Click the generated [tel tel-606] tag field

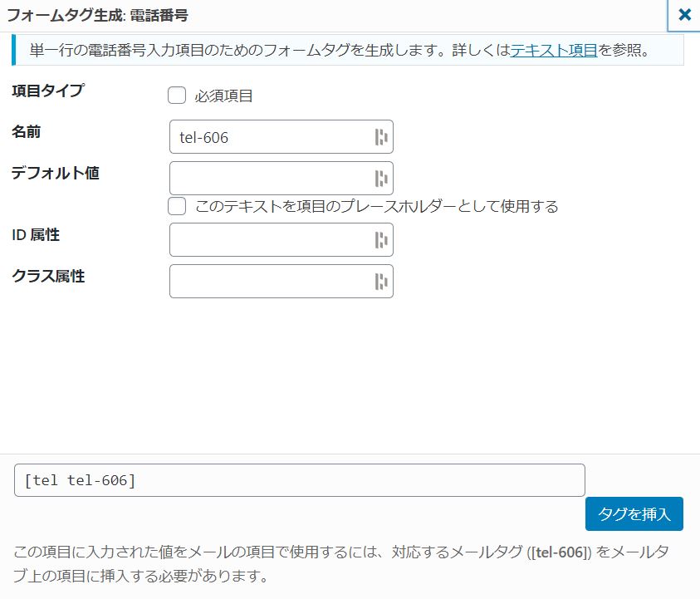(299, 480)
